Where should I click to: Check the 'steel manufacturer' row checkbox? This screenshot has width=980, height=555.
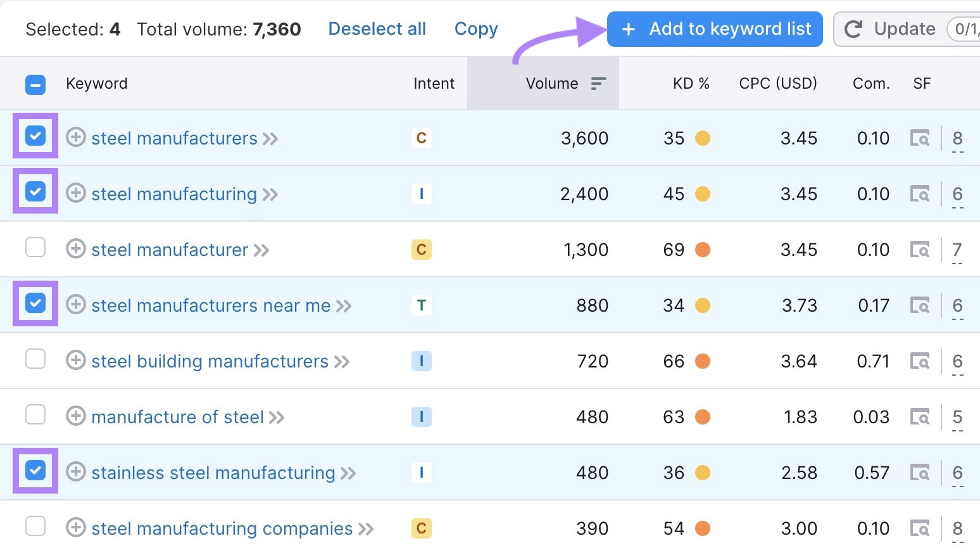click(x=35, y=247)
